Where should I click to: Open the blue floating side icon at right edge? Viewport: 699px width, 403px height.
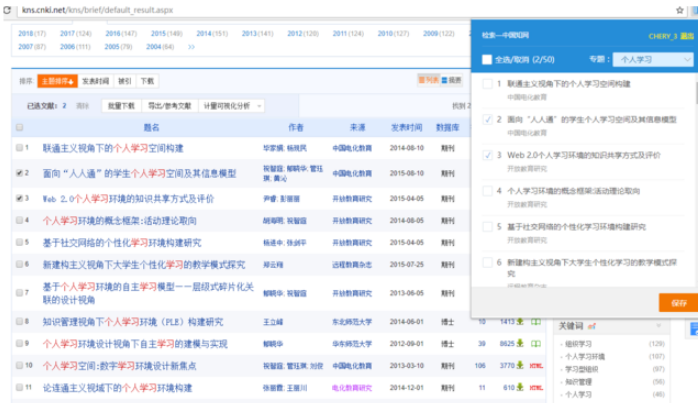694,329
